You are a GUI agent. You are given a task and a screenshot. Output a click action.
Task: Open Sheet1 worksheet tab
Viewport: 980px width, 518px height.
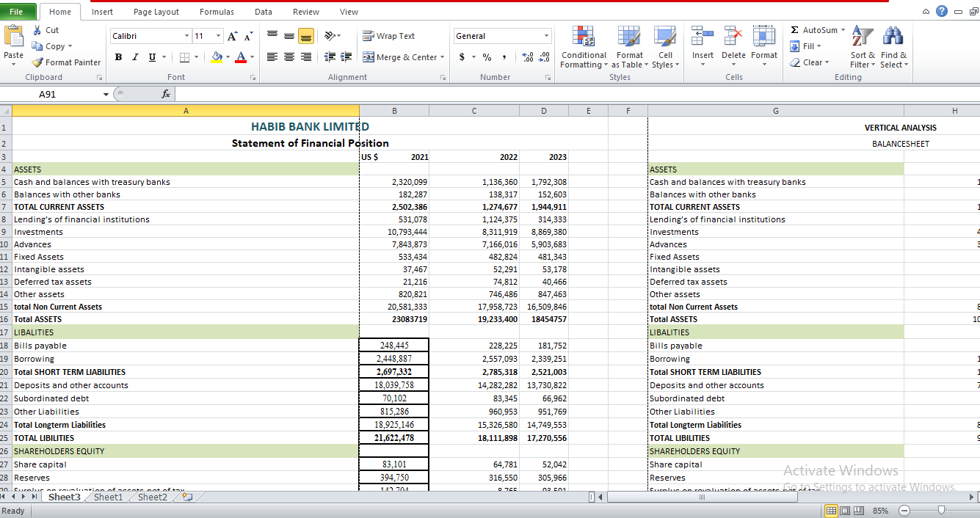109,497
